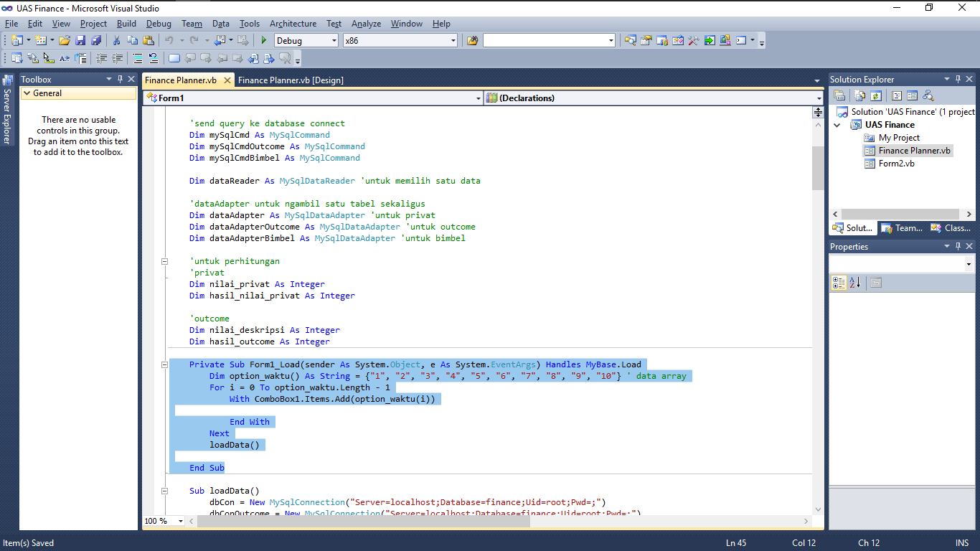The width and height of the screenshot is (980, 551).
Task: Select Form2.vb in Solution Explorer
Action: [896, 164]
